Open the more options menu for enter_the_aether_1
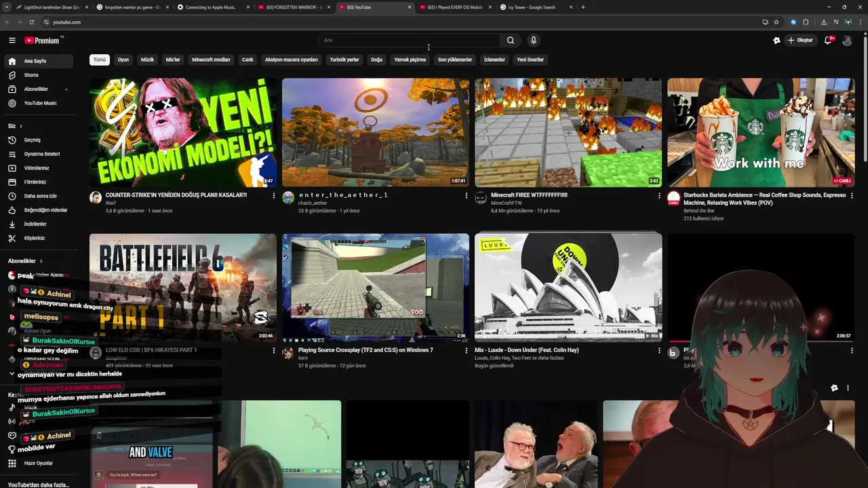868x488 pixels. (x=467, y=196)
